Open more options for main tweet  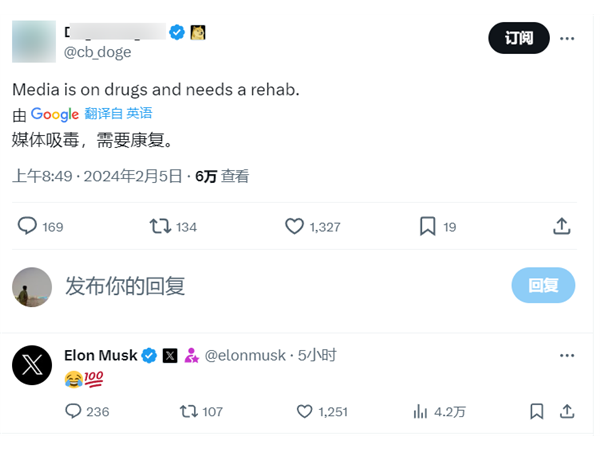[x=567, y=38]
